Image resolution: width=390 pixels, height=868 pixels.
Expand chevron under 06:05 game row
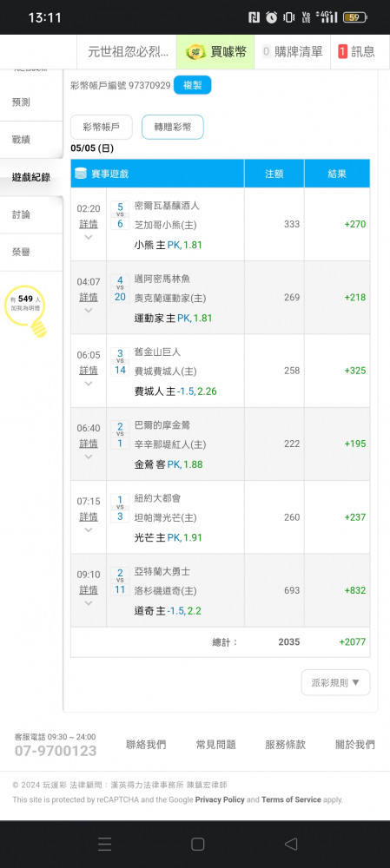coord(88,383)
